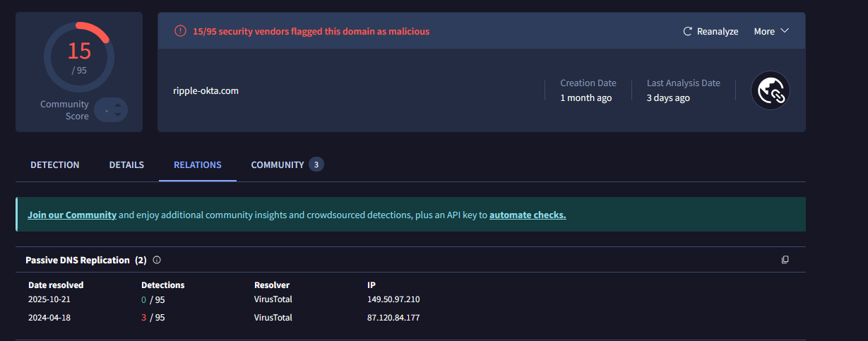Click the Passive DNS Replication info icon

(157, 260)
